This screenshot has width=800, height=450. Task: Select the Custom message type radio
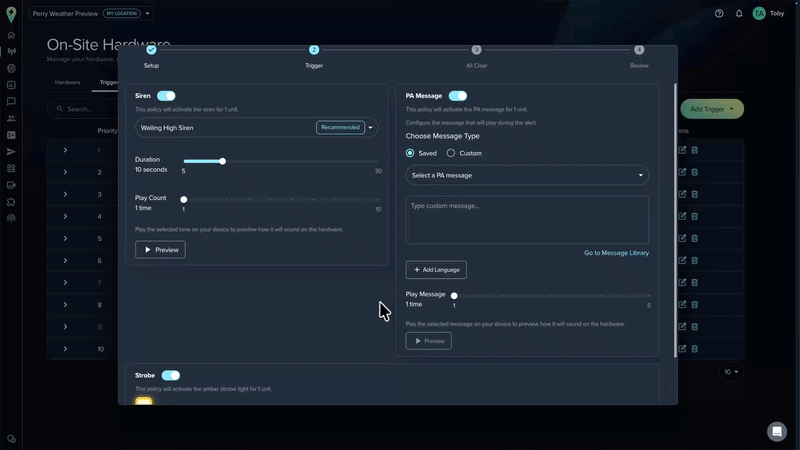click(451, 153)
